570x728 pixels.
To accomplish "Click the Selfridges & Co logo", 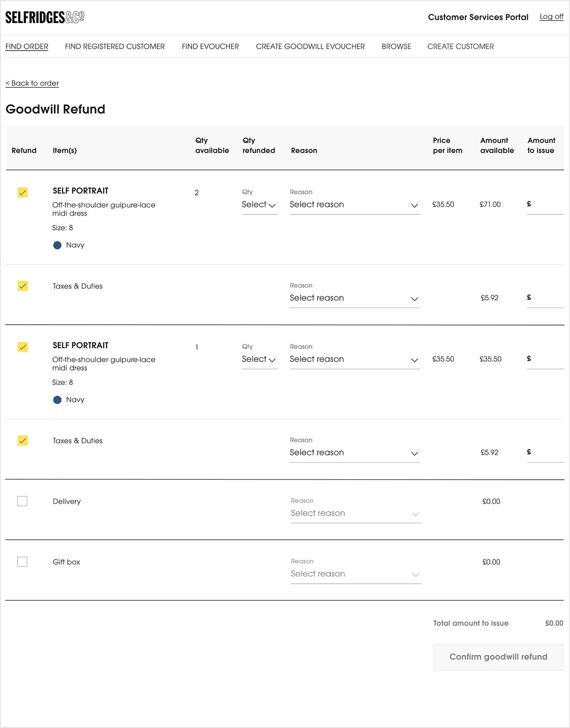I will point(45,17).
